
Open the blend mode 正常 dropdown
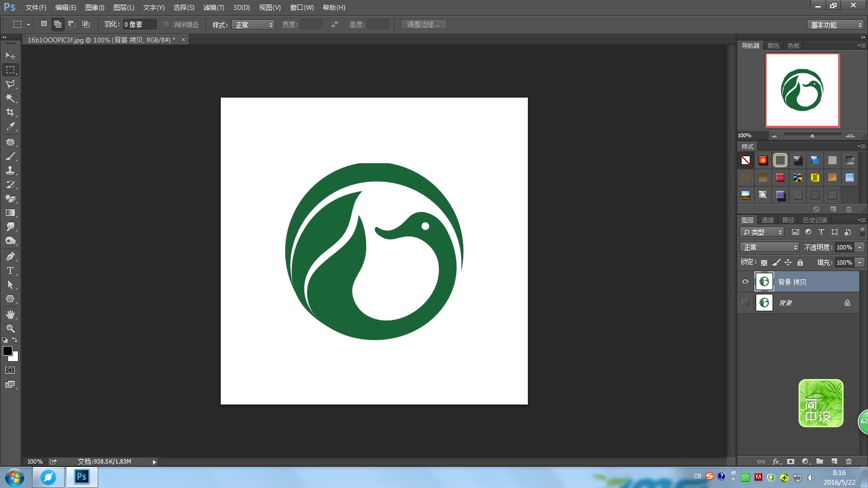pyautogui.click(x=769, y=247)
